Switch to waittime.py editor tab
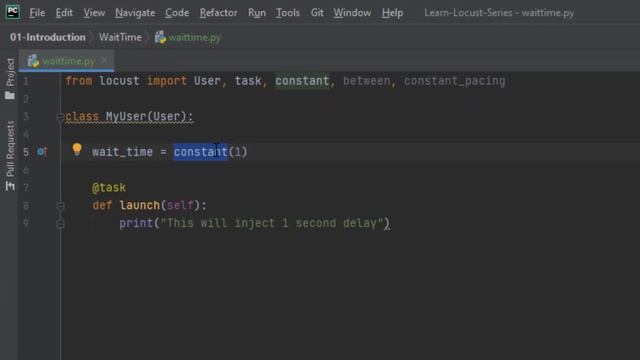This screenshot has width=640, height=360. tap(68, 61)
